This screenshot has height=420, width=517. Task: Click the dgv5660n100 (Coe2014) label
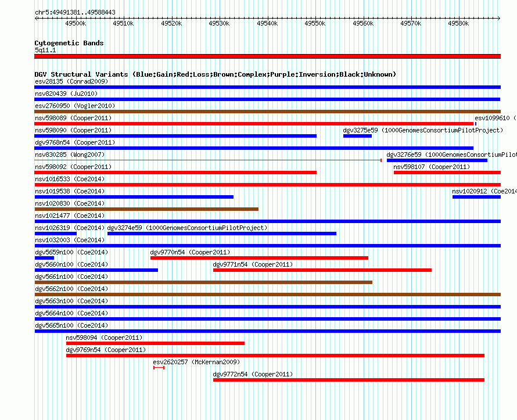[71, 264]
